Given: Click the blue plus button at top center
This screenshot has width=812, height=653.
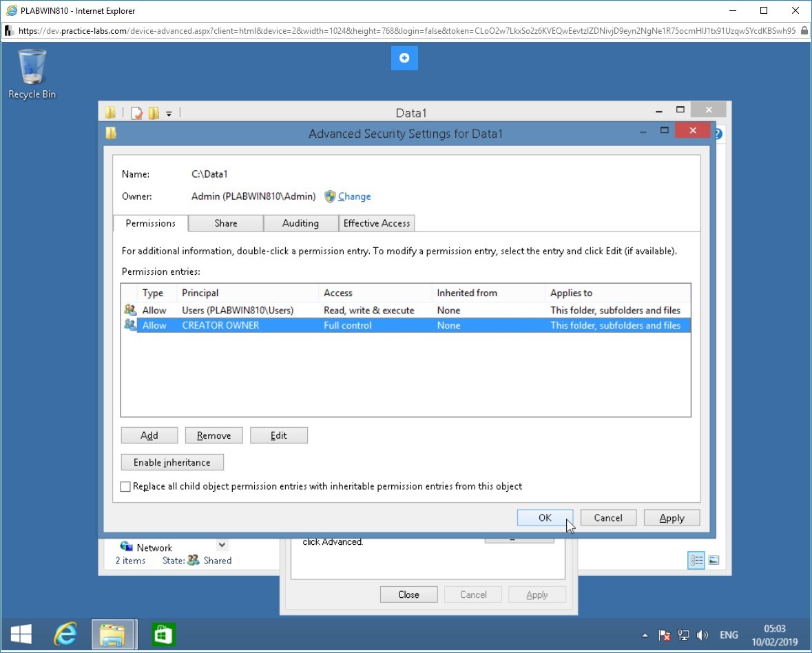Looking at the screenshot, I should pyautogui.click(x=404, y=58).
